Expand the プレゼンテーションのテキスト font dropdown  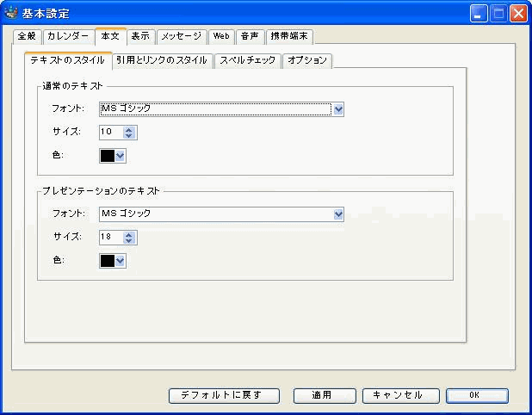pyautogui.click(x=338, y=214)
